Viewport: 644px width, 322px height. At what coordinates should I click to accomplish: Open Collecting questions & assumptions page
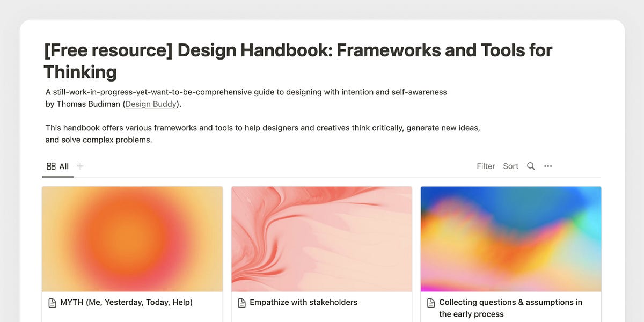click(510, 308)
